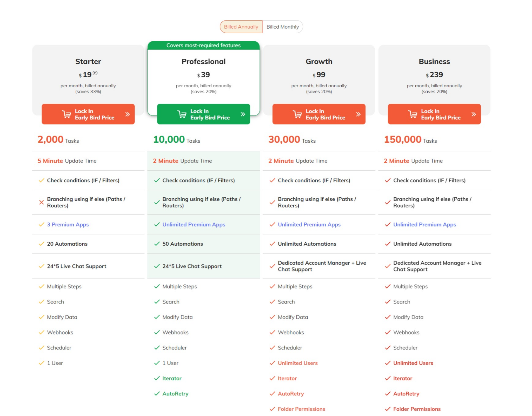Click the Business plan title
The height and width of the screenshot is (416, 532).
click(x=434, y=62)
